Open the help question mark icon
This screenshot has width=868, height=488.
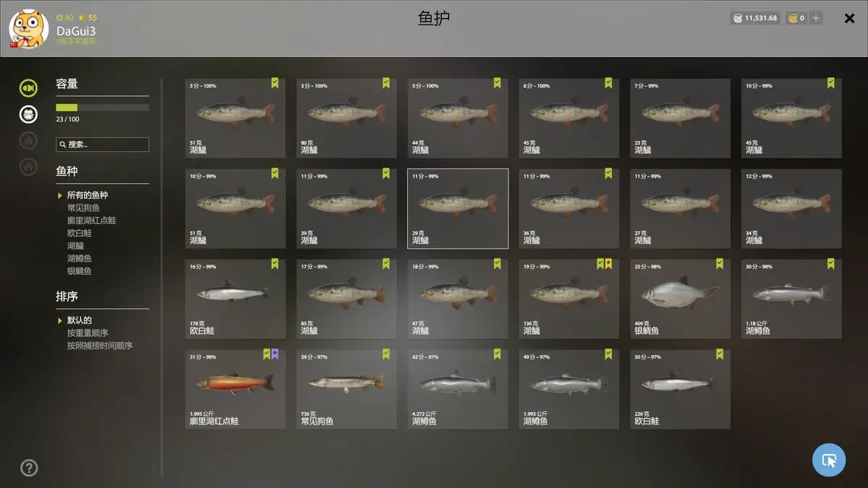tap(29, 468)
